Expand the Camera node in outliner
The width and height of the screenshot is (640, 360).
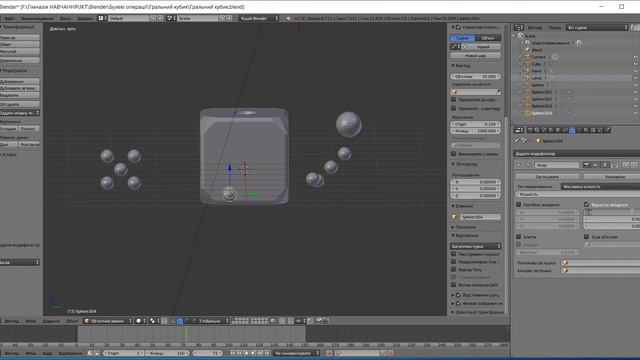[520, 57]
